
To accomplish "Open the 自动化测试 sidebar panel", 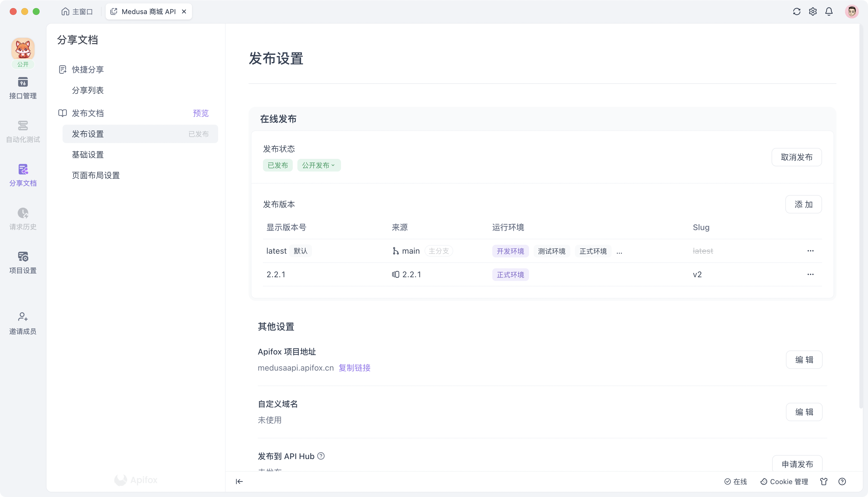I will 22,131.
